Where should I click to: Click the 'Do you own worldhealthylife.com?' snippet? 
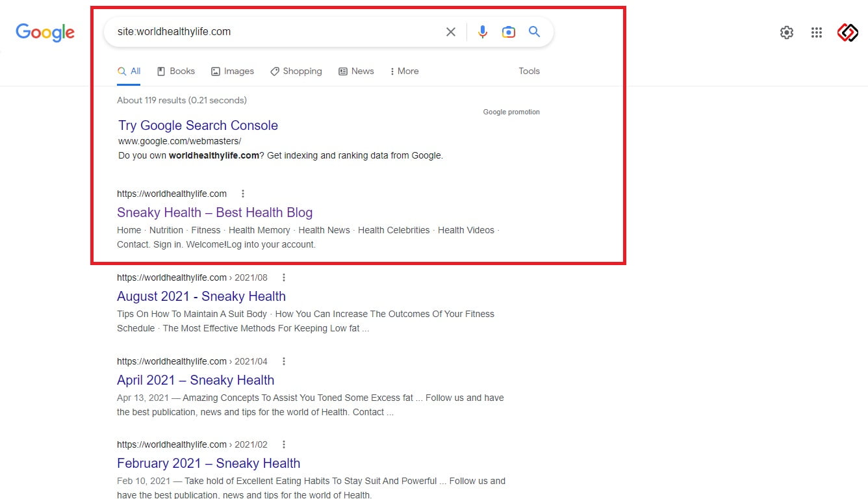pyautogui.click(x=281, y=155)
